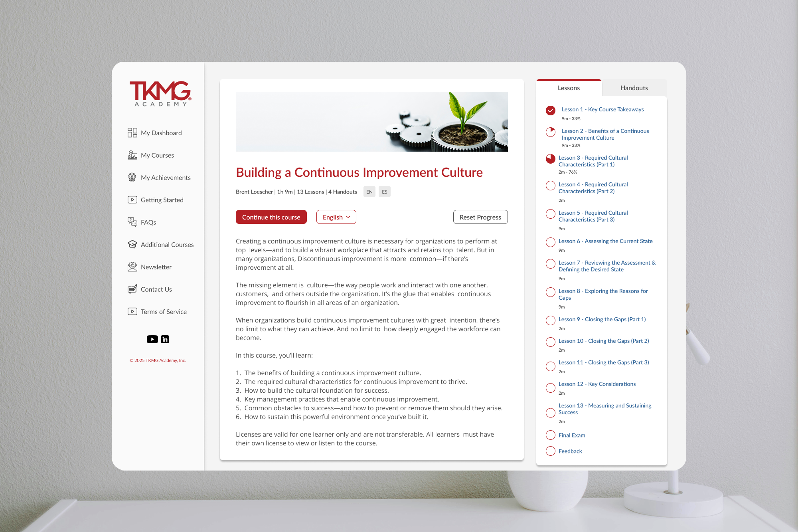Click the My Courses sidebar icon
The image size is (798, 532).
pyautogui.click(x=132, y=155)
